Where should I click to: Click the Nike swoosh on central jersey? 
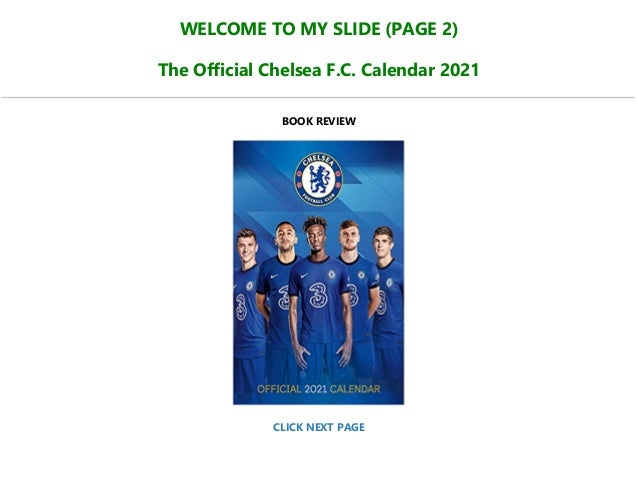click(x=304, y=276)
